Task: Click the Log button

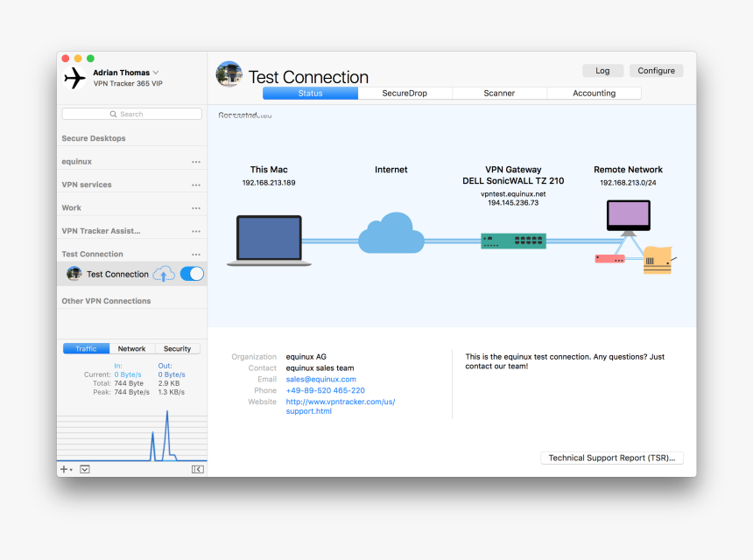Action: (602, 71)
